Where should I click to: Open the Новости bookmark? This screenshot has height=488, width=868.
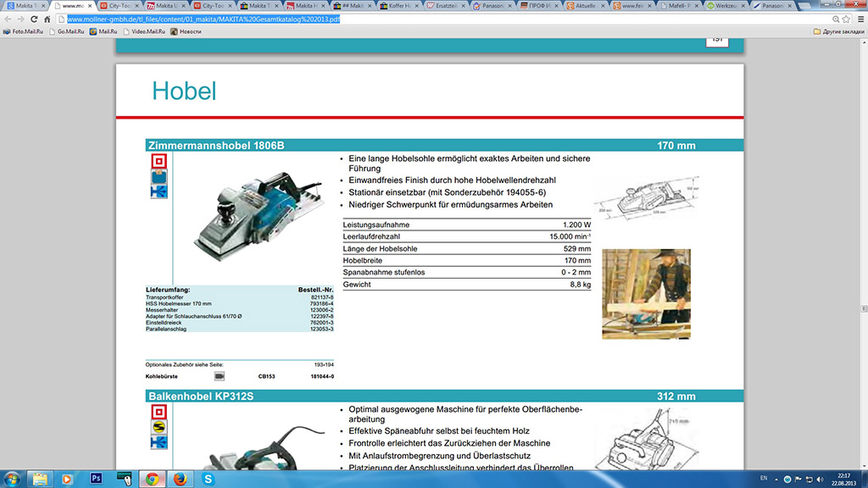186,31
